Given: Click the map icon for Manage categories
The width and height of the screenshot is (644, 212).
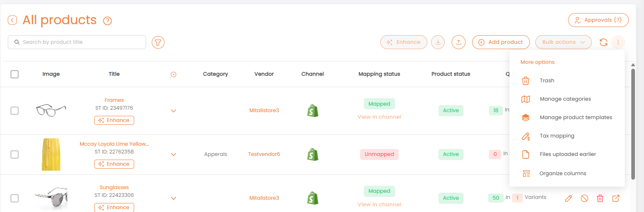Looking at the screenshot, I should tap(525, 99).
